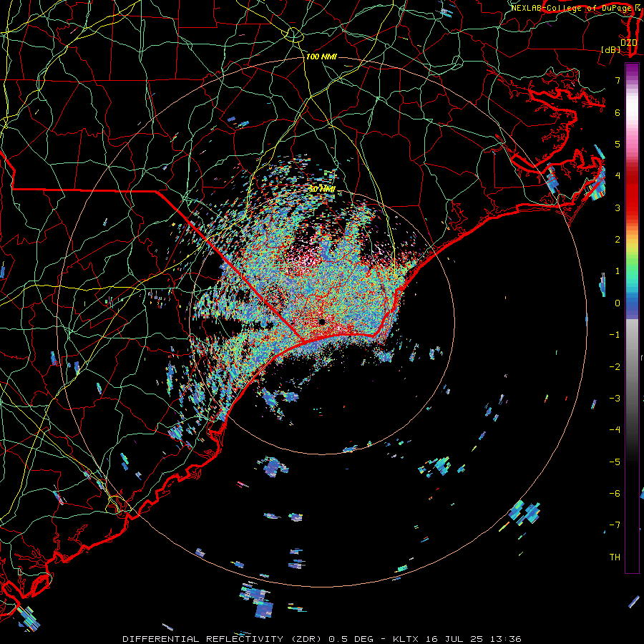The width and height of the screenshot is (644, 644).
Task: Click the "-5" value on the color scale
Action: [x=615, y=462]
